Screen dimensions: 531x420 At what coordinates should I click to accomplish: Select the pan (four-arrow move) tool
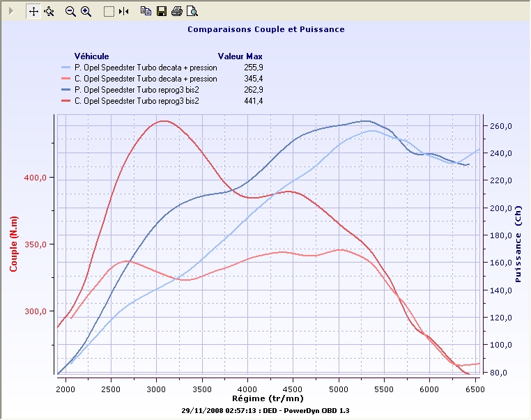coord(33,11)
